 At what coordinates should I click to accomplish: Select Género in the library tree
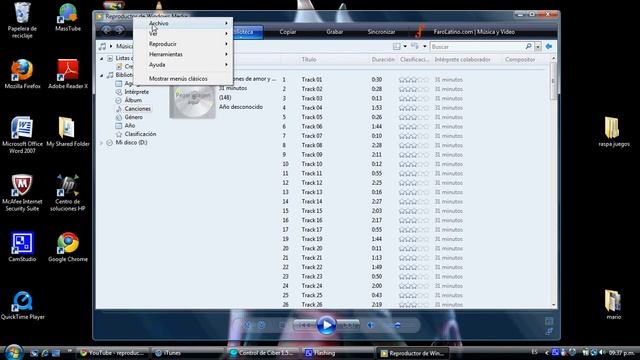pos(133,117)
